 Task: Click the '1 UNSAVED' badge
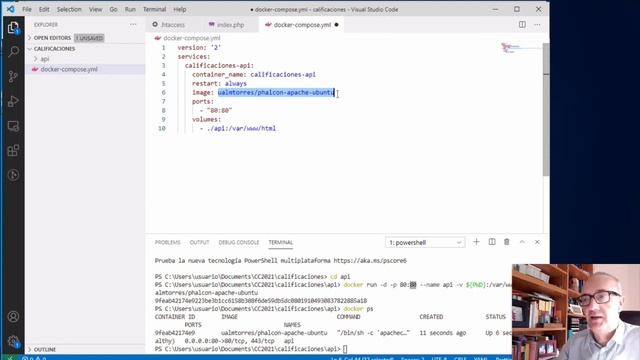pyautogui.click(x=89, y=38)
